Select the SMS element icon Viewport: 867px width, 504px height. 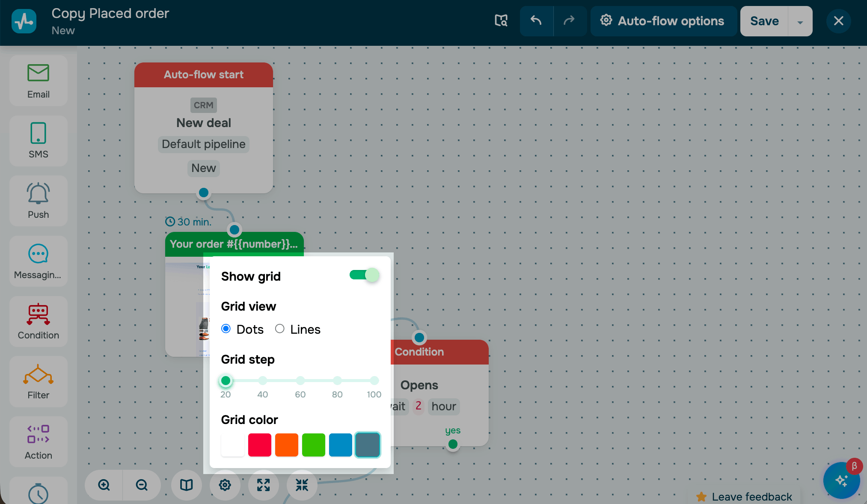coord(38,133)
